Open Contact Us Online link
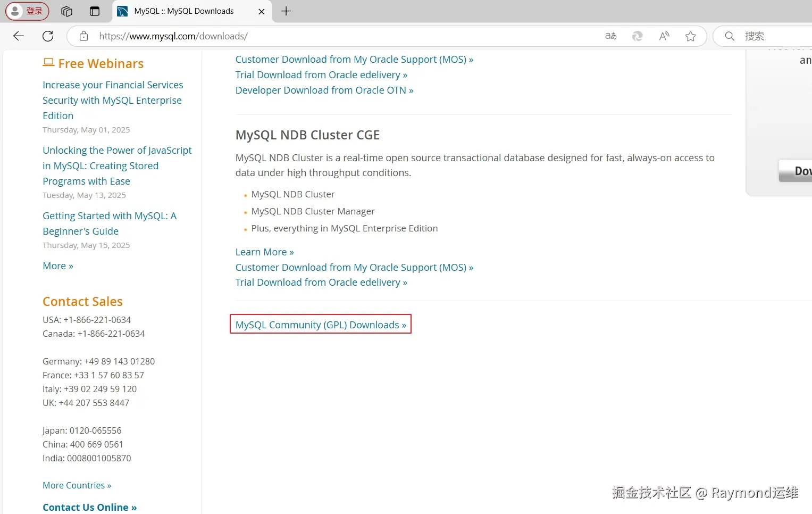 pos(90,508)
